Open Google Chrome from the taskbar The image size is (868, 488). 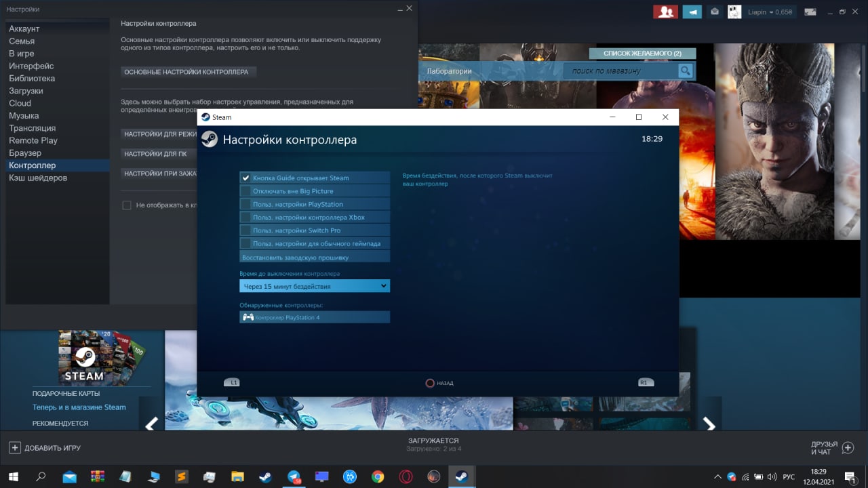(378, 476)
